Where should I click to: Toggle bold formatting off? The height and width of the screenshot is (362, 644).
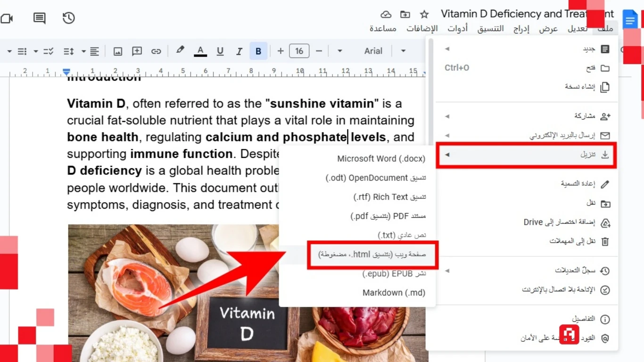(x=258, y=51)
